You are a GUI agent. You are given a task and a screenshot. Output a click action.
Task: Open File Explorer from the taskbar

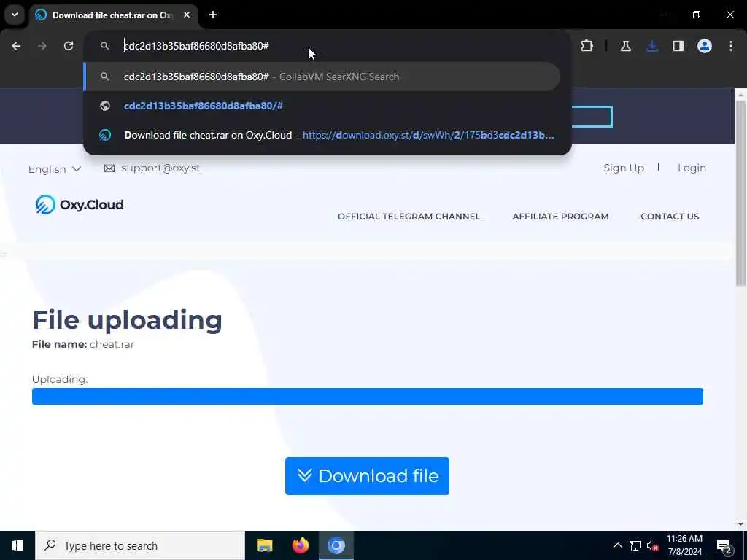264,545
